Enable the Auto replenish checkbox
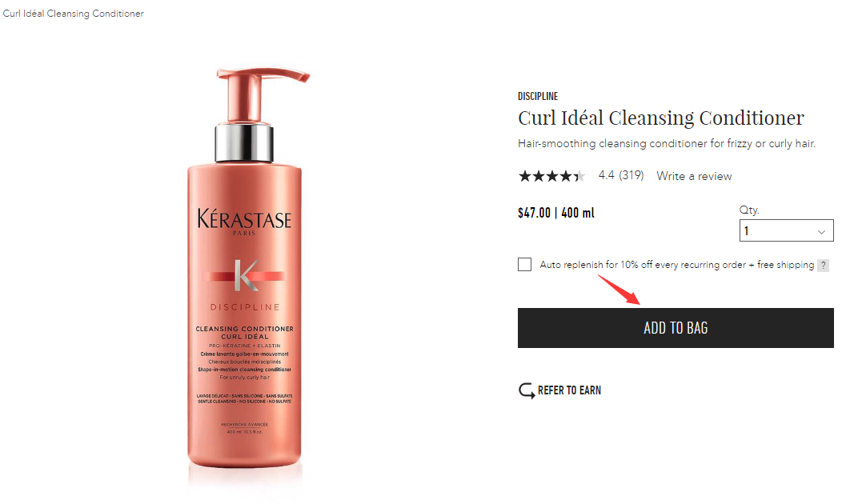Viewport: 850px width, 504px height. point(524,265)
